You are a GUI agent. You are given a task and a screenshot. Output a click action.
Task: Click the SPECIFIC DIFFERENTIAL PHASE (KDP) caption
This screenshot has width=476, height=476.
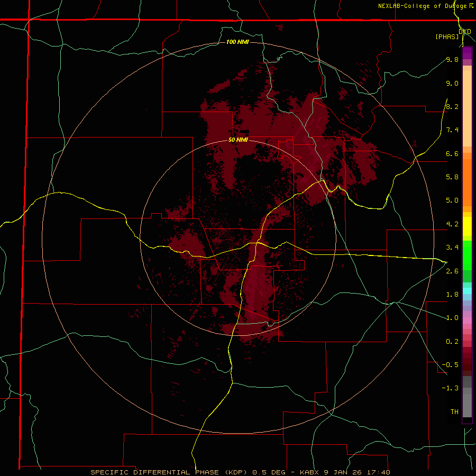170,472
